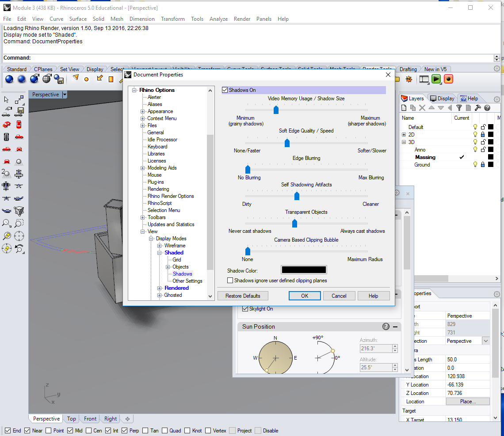Select the point light icon

coord(86,79)
